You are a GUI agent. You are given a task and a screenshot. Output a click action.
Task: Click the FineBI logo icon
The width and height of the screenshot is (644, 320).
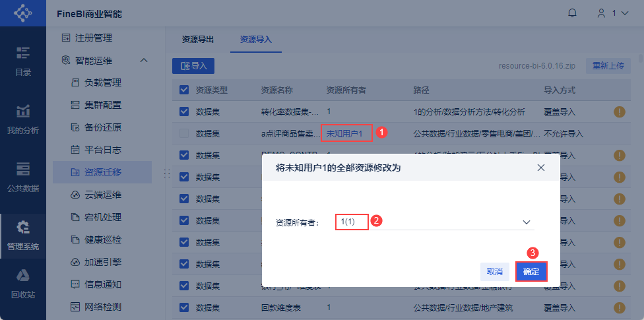tap(22, 14)
